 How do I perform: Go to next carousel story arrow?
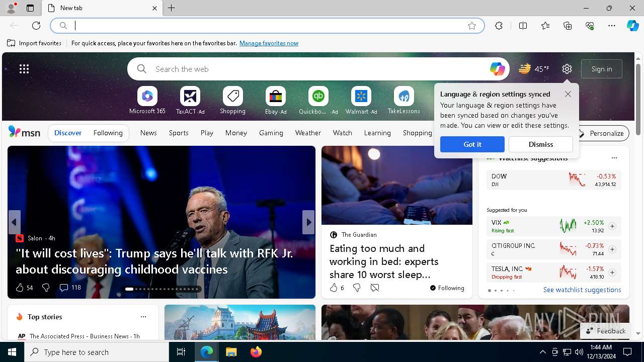coord(308,222)
